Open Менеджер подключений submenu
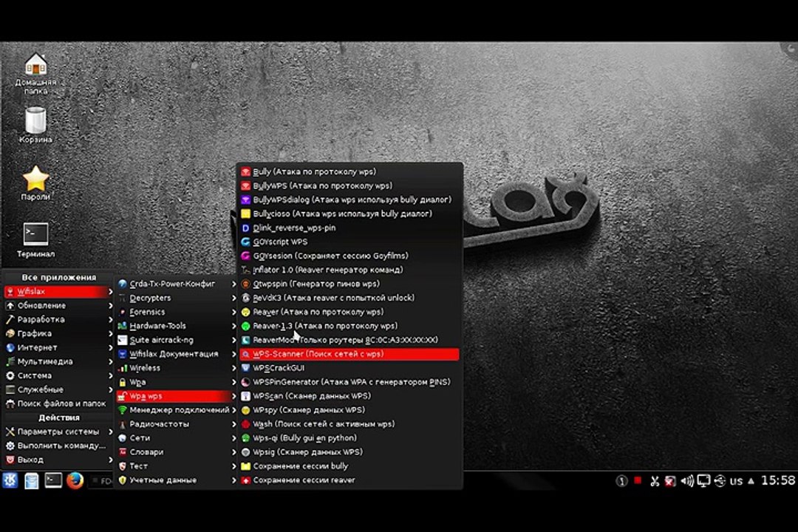 pos(177,410)
